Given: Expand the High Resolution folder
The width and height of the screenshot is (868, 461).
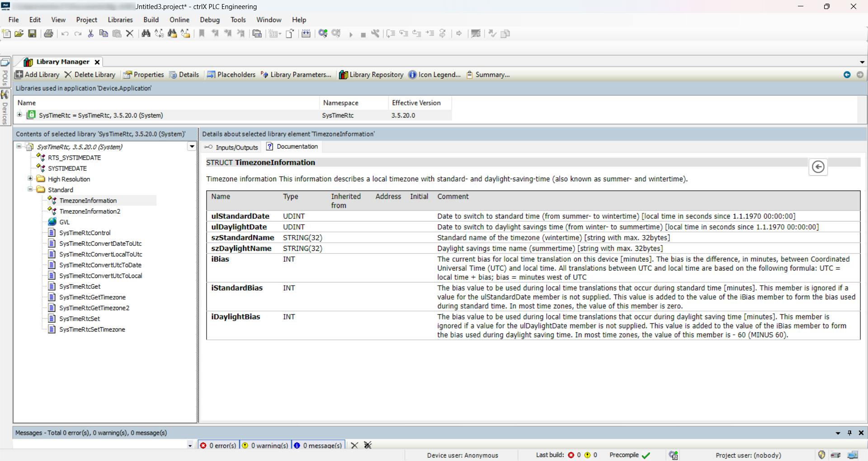Looking at the screenshot, I should pyautogui.click(x=30, y=179).
